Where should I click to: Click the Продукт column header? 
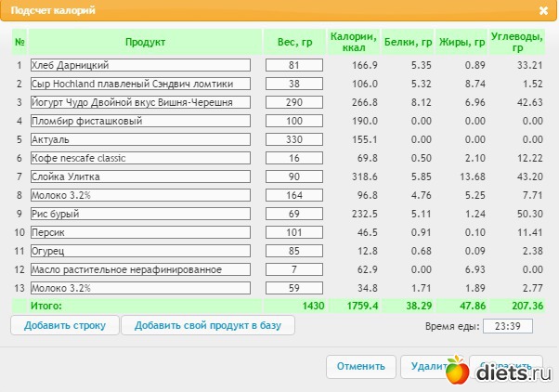pos(145,42)
